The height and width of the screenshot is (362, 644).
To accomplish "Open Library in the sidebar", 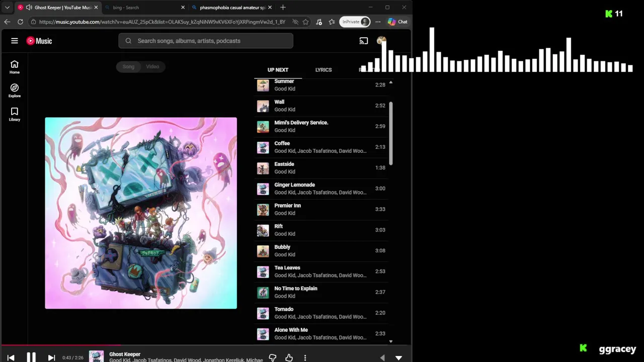I will pyautogui.click(x=15, y=114).
